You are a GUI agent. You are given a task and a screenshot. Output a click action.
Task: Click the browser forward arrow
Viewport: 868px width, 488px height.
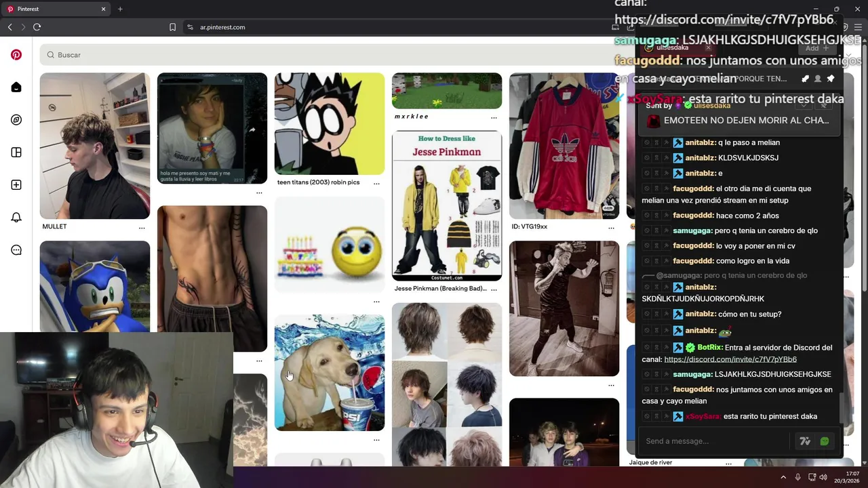tap(23, 27)
